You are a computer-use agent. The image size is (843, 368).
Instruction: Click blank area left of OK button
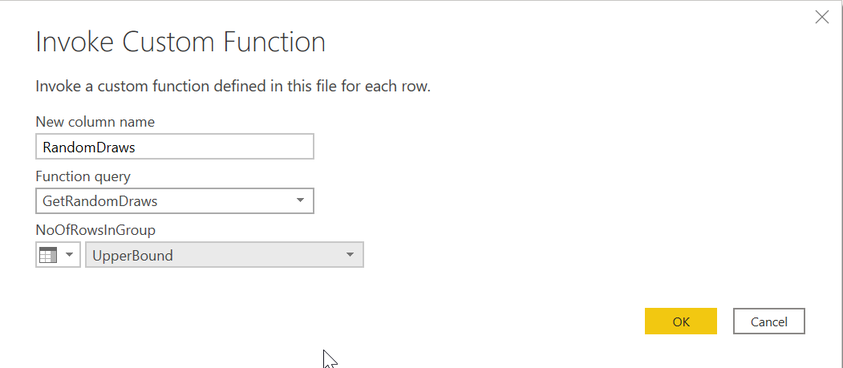pos(484,321)
